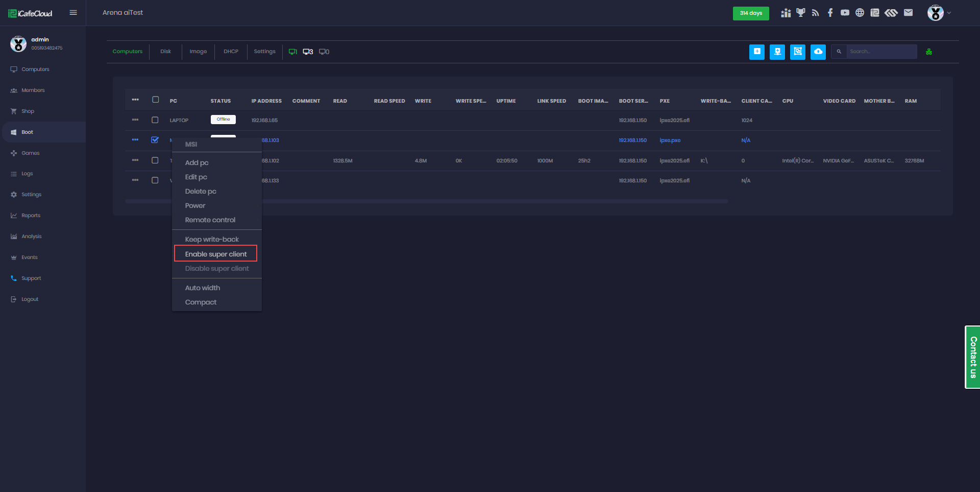980x492 pixels.
Task: Open the YouTube link icon in header
Action: click(845, 13)
